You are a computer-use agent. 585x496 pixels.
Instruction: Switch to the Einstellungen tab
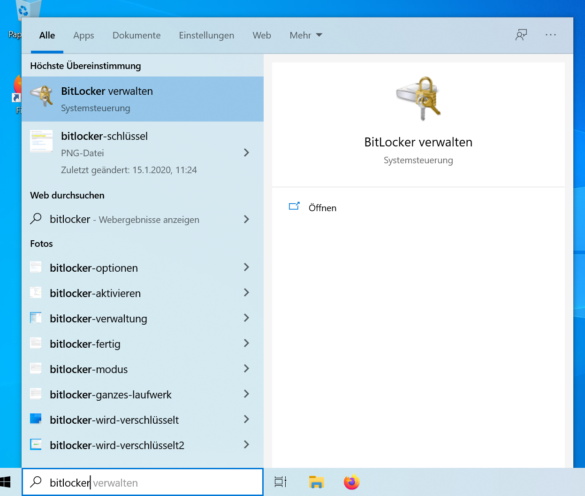tap(206, 36)
